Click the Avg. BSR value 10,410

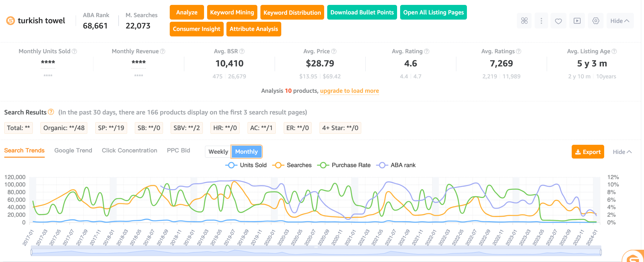[229, 63]
